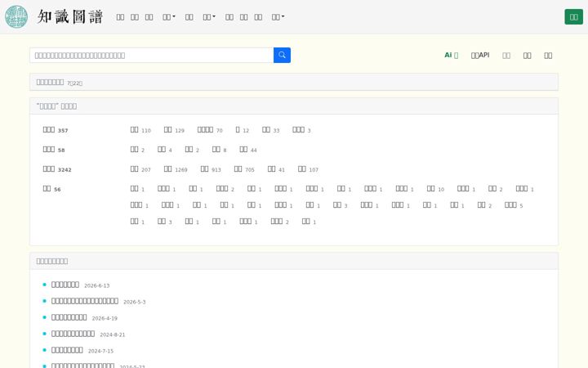Open the tag with count 110
Screen dimensions: 588x368
tap(140, 130)
